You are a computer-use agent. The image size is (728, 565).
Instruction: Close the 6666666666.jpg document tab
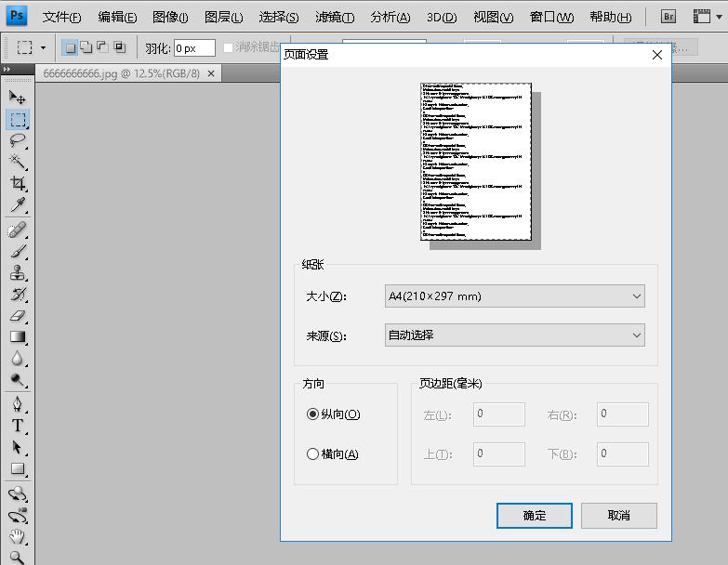pos(211,73)
